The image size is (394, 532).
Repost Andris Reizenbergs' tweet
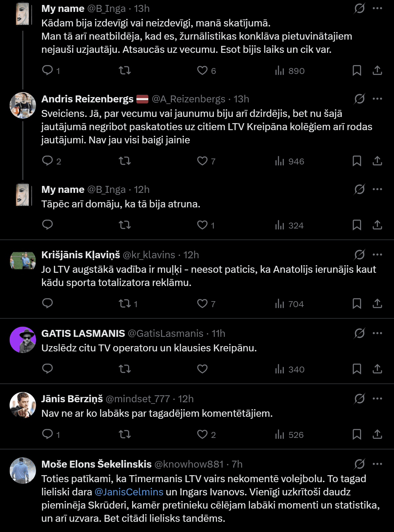[x=125, y=161]
